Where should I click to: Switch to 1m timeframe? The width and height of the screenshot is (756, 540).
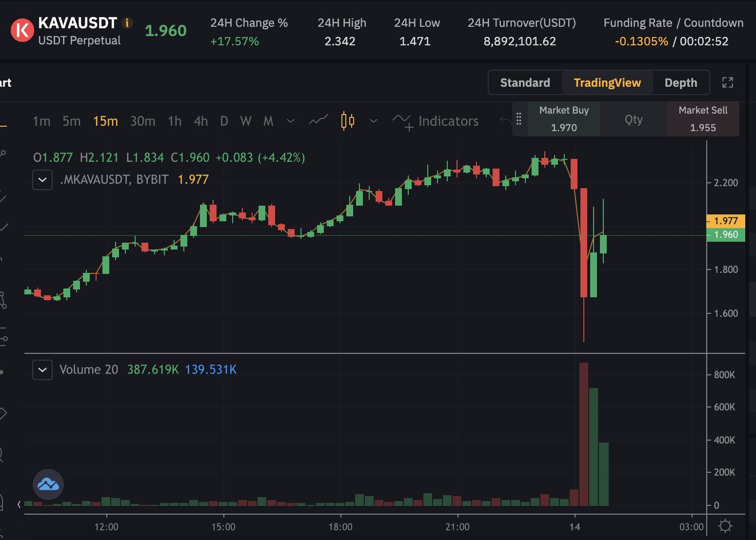coord(41,121)
